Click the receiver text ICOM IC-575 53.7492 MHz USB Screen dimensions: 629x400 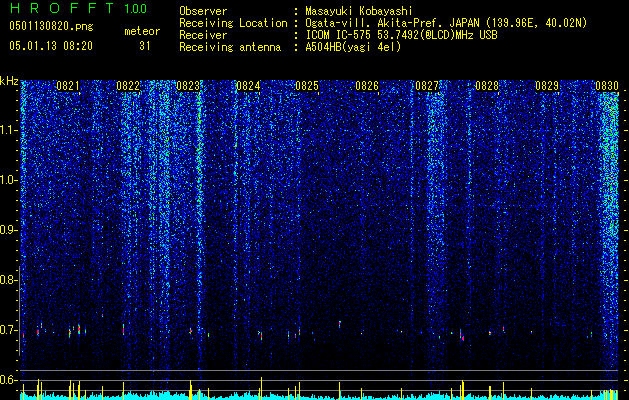pos(401,35)
